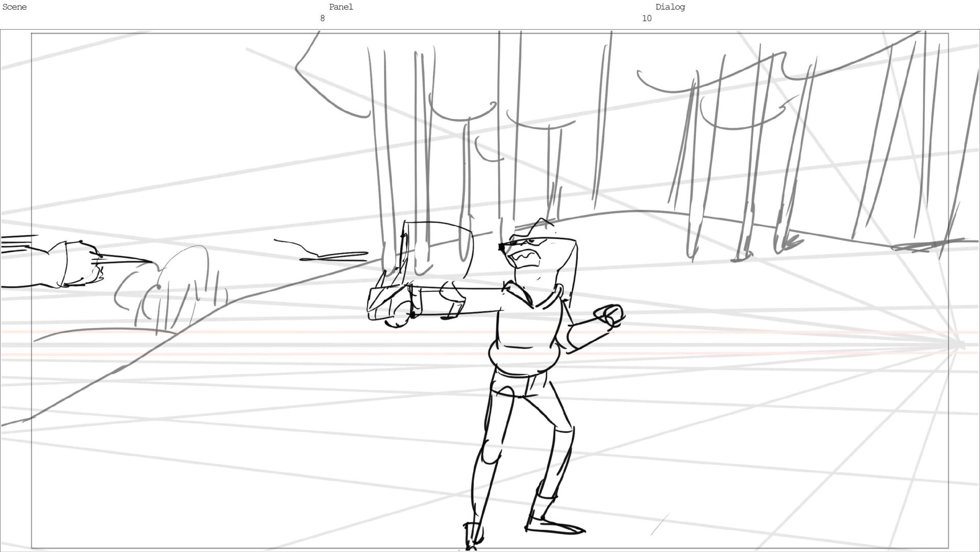Click the character's clenched right fist
Image resolution: width=980 pixels, height=552 pixels.
(x=610, y=315)
